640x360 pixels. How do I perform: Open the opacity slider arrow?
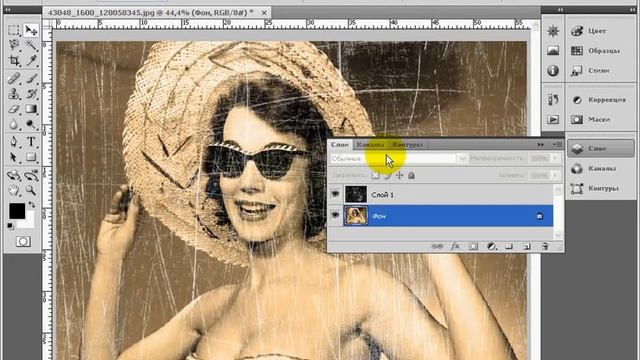(x=555, y=158)
